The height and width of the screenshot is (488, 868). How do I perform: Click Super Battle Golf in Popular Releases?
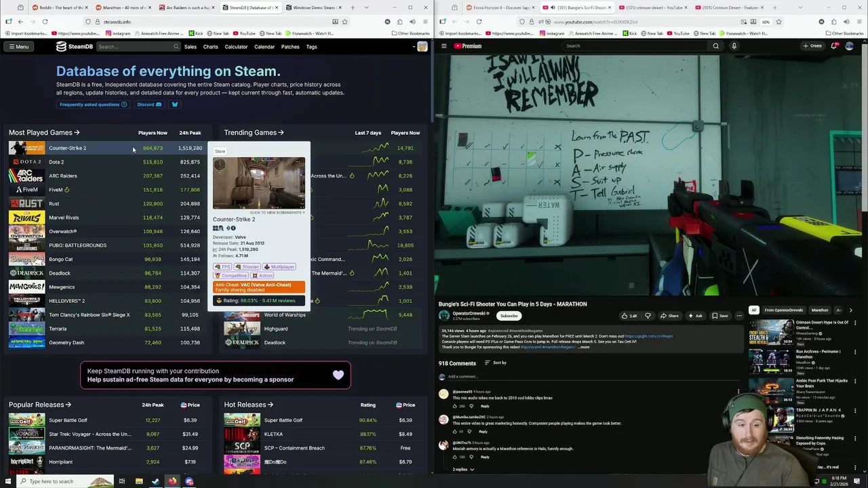(x=68, y=420)
